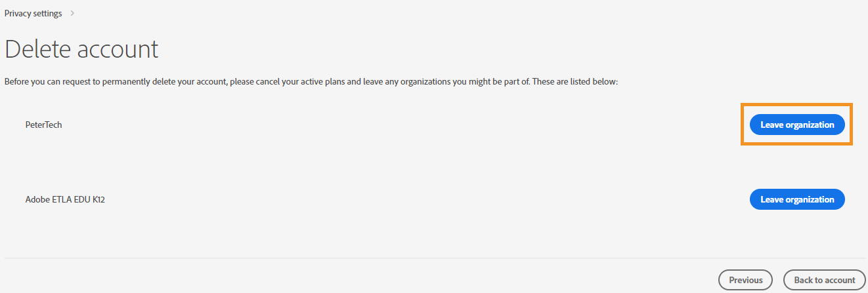Leave the PeterTech organization
Screen dimensions: 868x293
(x=797, y=125)
